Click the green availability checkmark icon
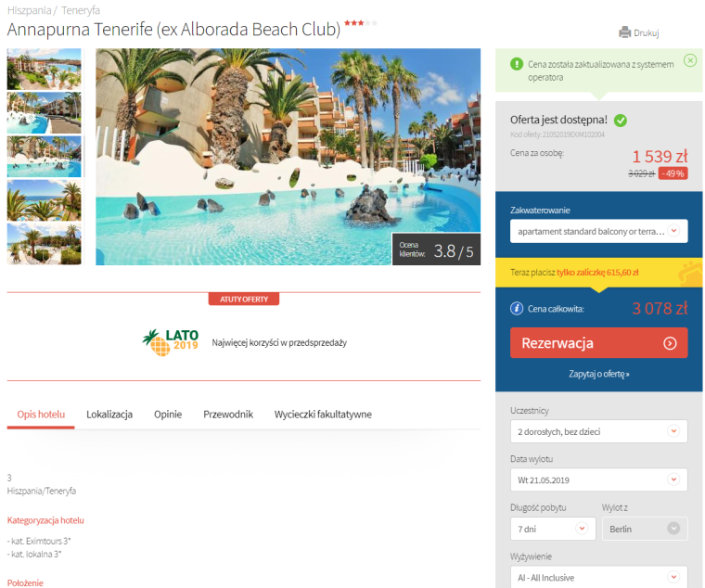The image size is (705, 588). [621, 121]
